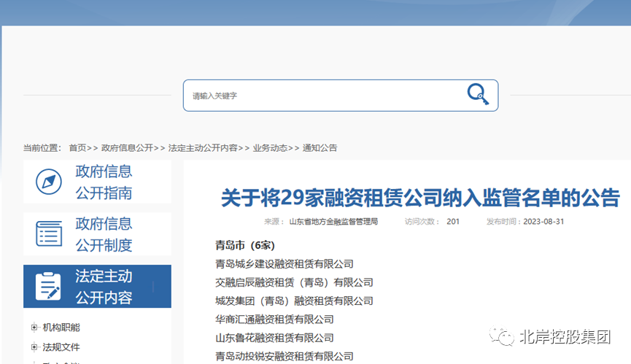Click source text 山东省地方金融监督管理局

[x=333, y=222]
